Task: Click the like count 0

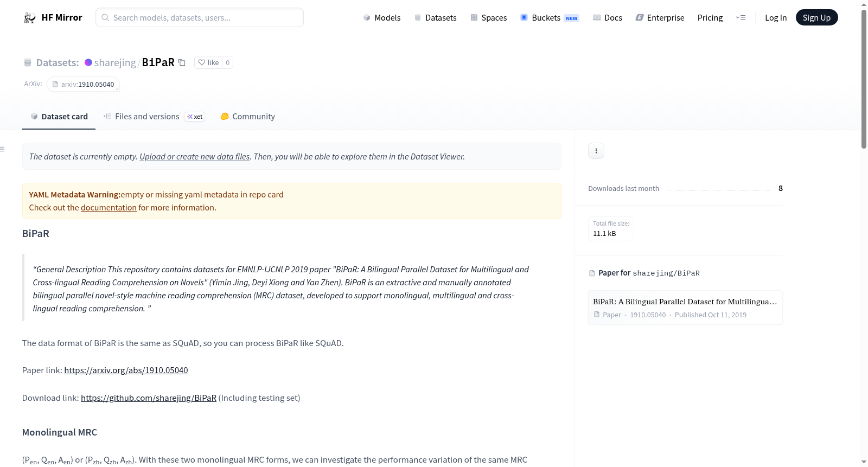Action: click(228, 63)
